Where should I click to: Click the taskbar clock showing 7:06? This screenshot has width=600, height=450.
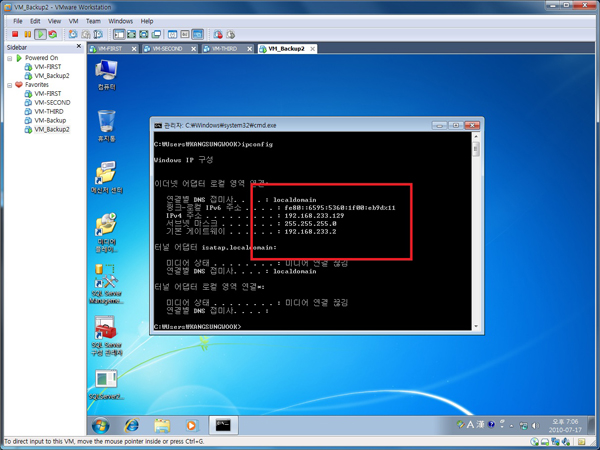tap(565, 426)
